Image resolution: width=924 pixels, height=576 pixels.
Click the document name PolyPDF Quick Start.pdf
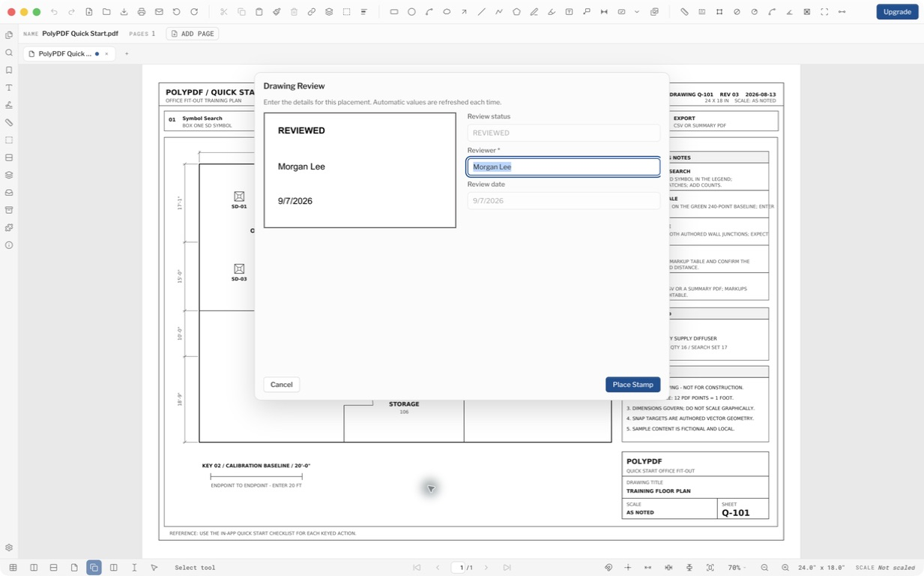[80, 34]
